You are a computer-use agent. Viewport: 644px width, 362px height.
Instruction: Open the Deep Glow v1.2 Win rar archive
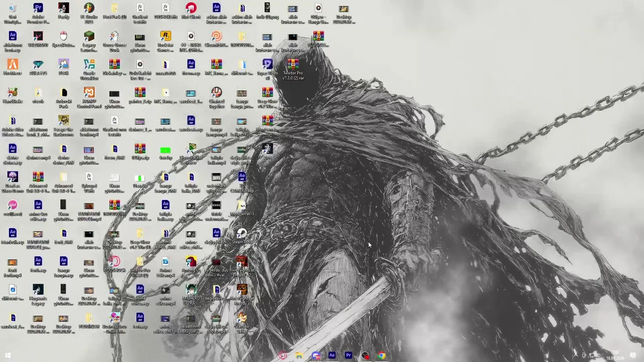click(267, 98)
